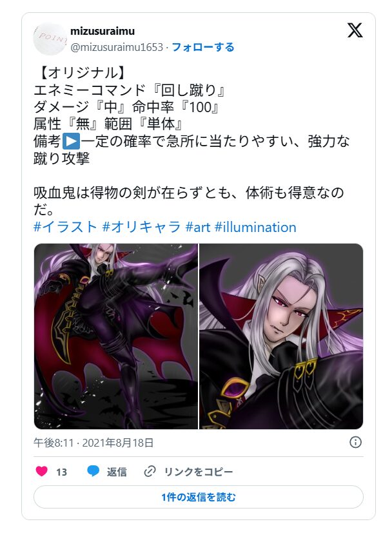The height and width of the screenshot is (533, 392).
Task: Click the copy link chain icon
Action: 150,472
